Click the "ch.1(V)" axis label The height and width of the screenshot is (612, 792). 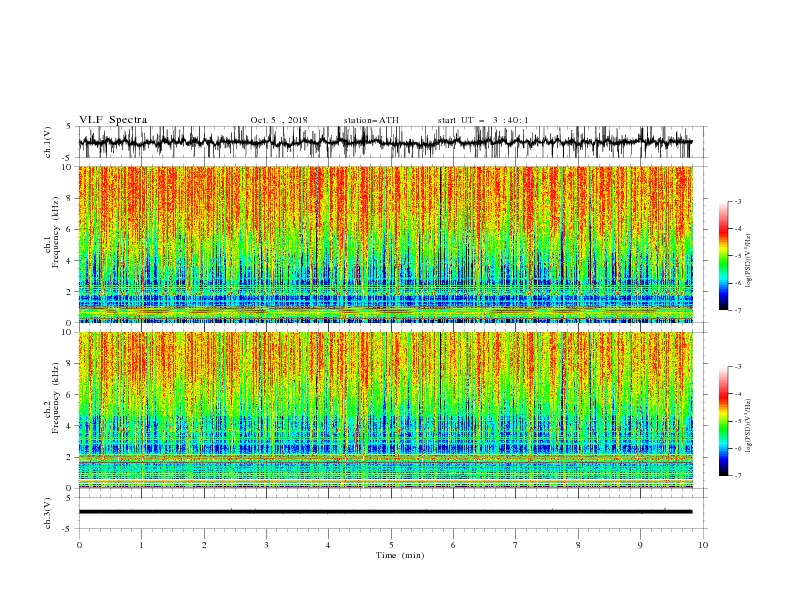click(48, 142)
